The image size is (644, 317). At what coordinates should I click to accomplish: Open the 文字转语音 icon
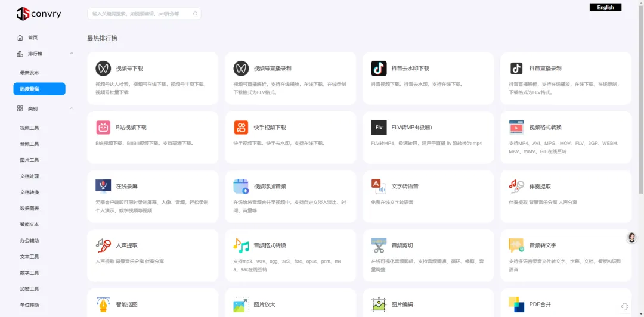pyautogui.click(x=379, y=186)
